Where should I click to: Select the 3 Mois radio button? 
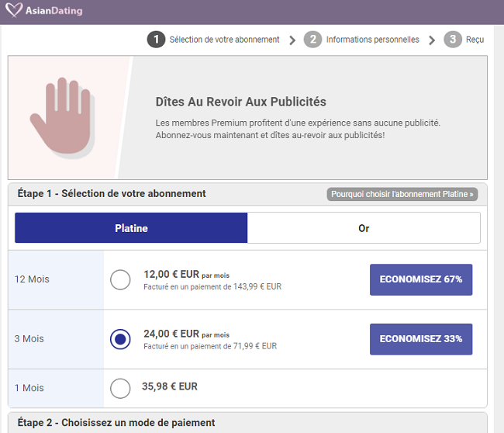(120, 339)
